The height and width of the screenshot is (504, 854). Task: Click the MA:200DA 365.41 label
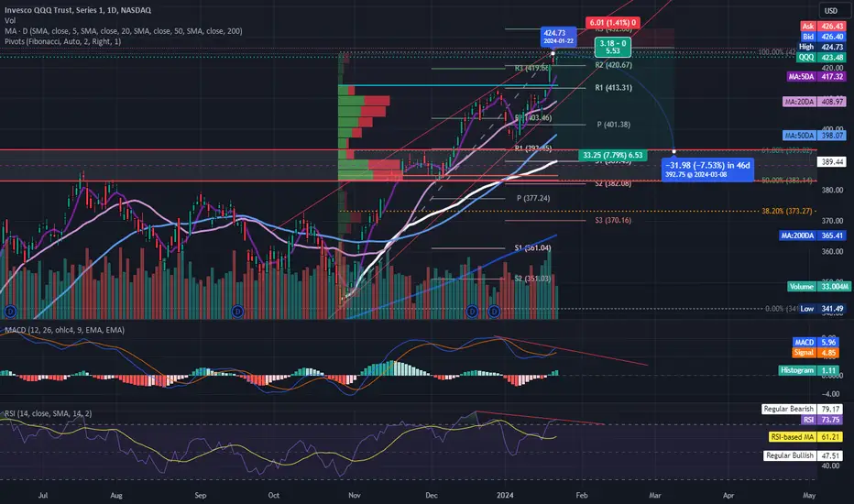[812, 236]
